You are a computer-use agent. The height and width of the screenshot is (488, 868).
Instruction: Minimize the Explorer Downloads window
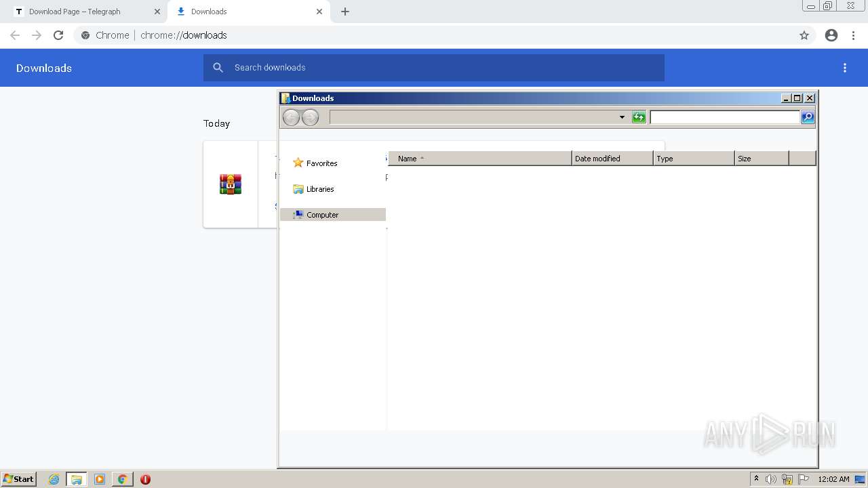pos(786,98)
